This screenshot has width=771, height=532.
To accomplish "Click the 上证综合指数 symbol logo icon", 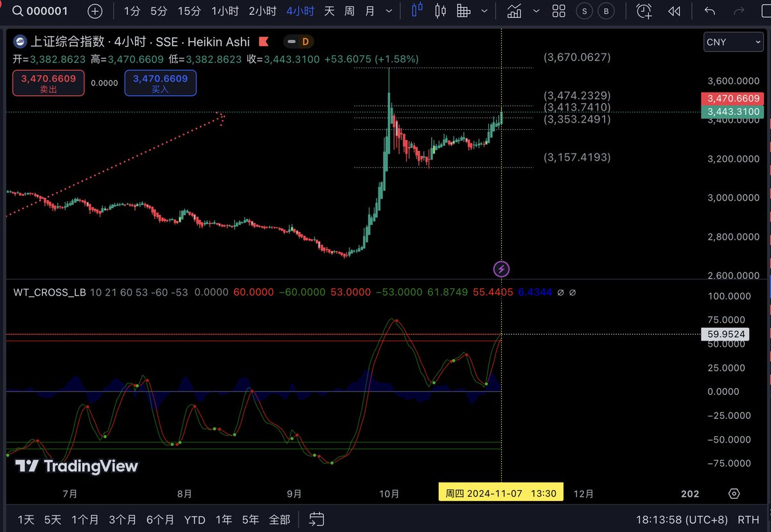I will pyautogui.click(x=20, y=42).
